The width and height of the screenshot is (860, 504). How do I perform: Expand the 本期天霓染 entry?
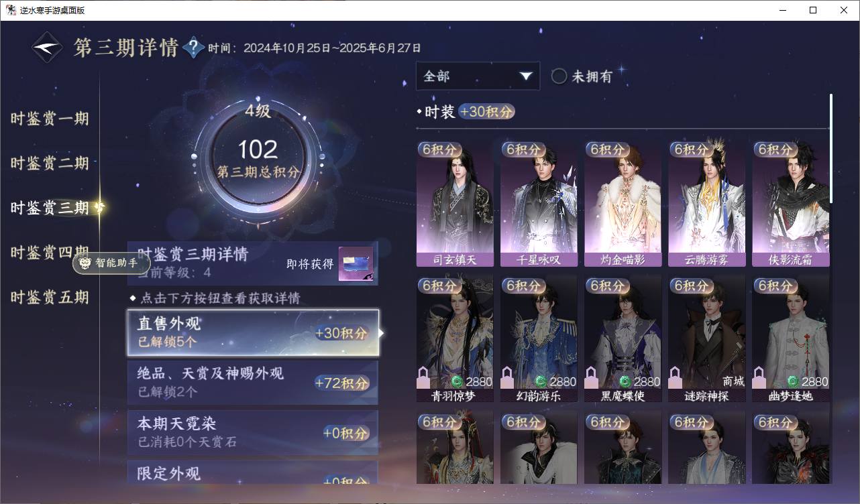(x=253, y=432)
